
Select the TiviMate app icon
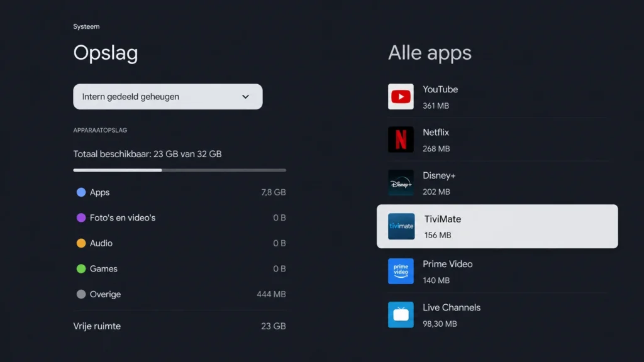(401, 226)
